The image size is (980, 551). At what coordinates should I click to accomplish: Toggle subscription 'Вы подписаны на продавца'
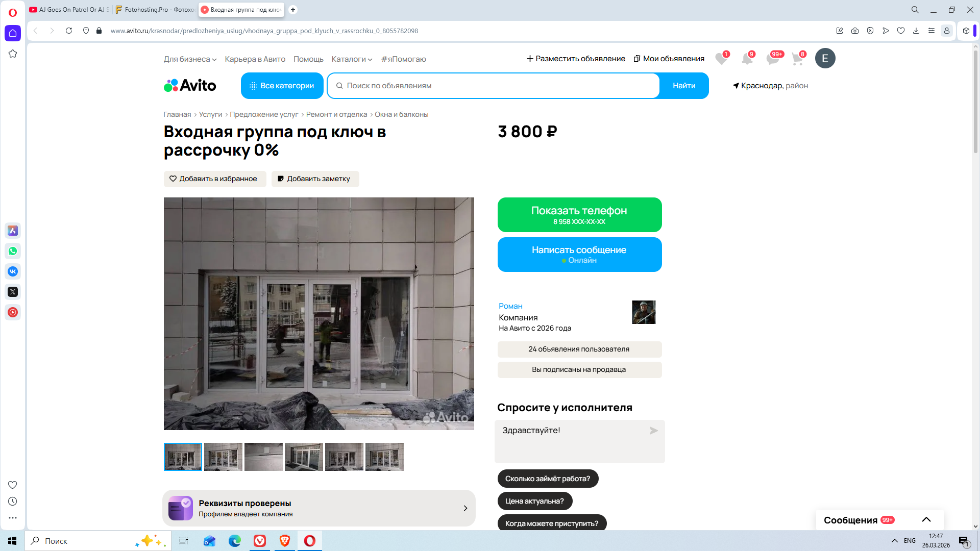click(x=579, y=369)
